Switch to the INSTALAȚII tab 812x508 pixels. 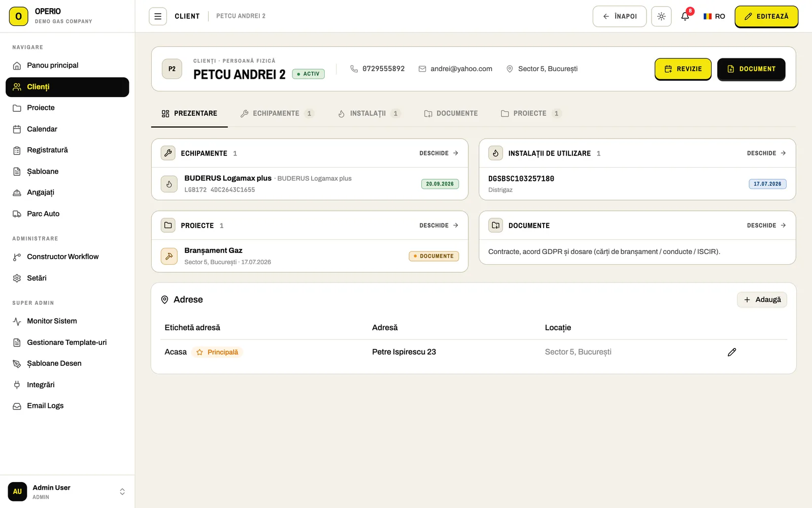pos(369,113)
